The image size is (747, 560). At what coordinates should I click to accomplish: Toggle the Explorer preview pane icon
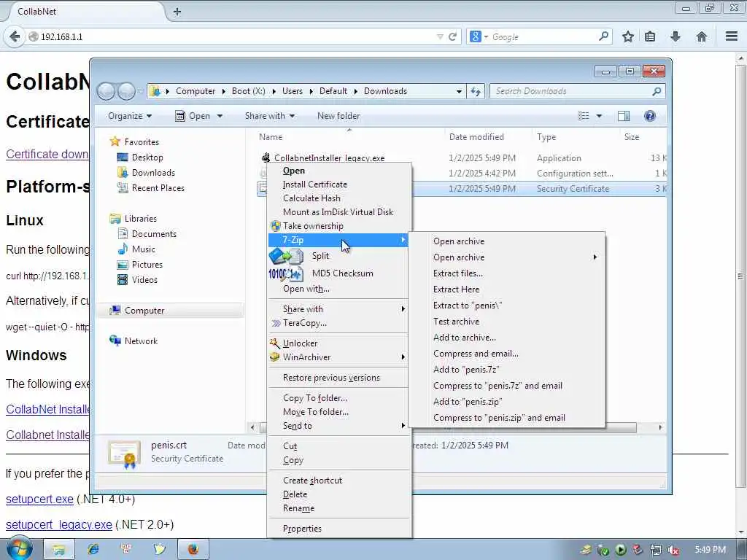(x=624, y=116)
